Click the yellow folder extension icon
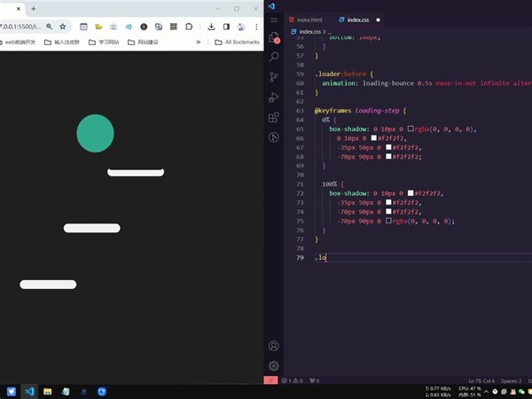This screenshot has width=532, height=399. tap(98, 27)
